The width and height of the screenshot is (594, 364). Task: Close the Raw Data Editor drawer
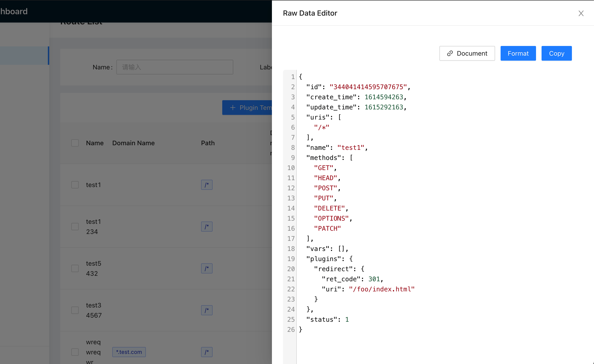[581, 13]
